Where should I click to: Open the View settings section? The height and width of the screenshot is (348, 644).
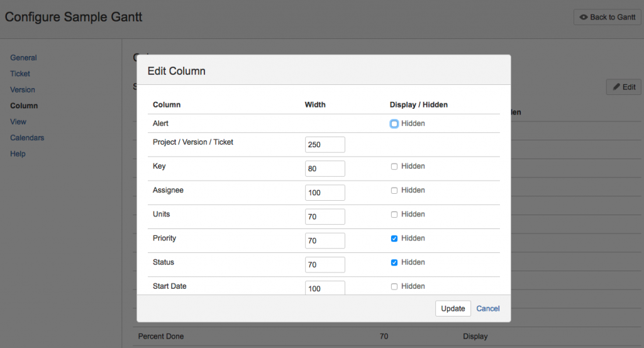(18, 122)
